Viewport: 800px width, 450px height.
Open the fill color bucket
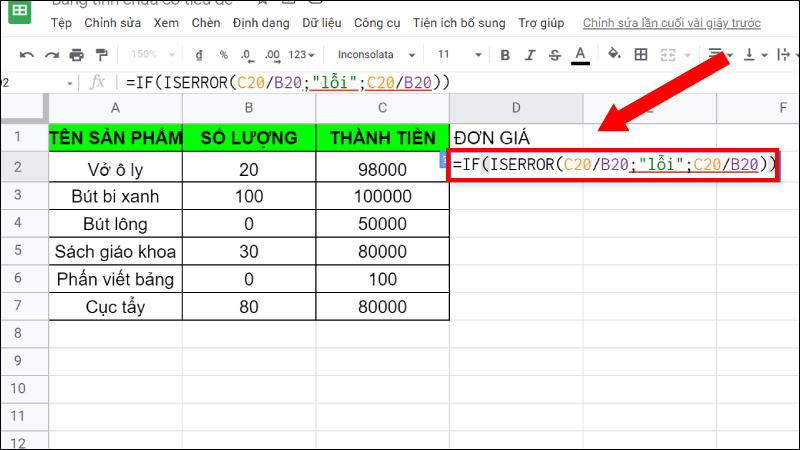pos(617,55)
